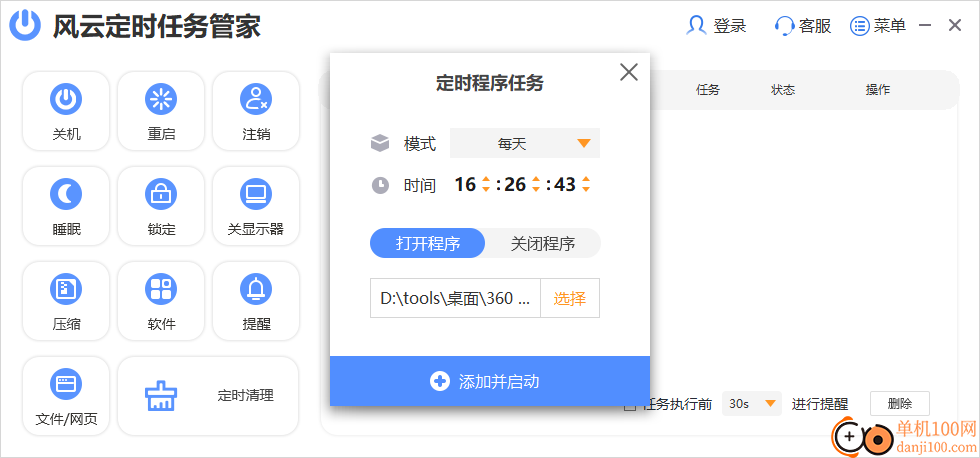Switch to the 关闭程序 tab
The height and width of the screenshot is (458, 980).
(542, 243)
